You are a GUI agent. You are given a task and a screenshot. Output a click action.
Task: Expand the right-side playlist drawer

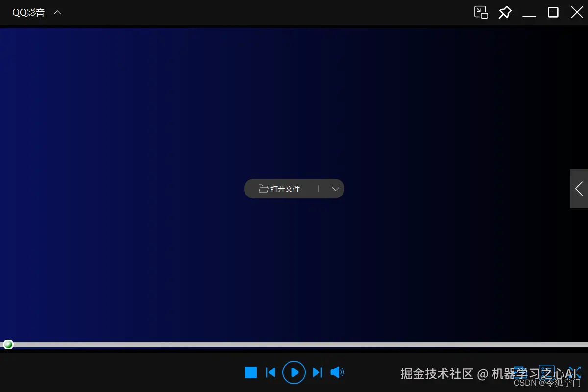coord(579,189)
